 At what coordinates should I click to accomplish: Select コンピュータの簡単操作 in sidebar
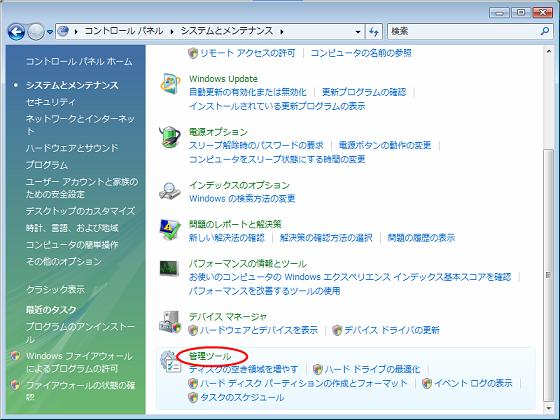click(72, 245)
